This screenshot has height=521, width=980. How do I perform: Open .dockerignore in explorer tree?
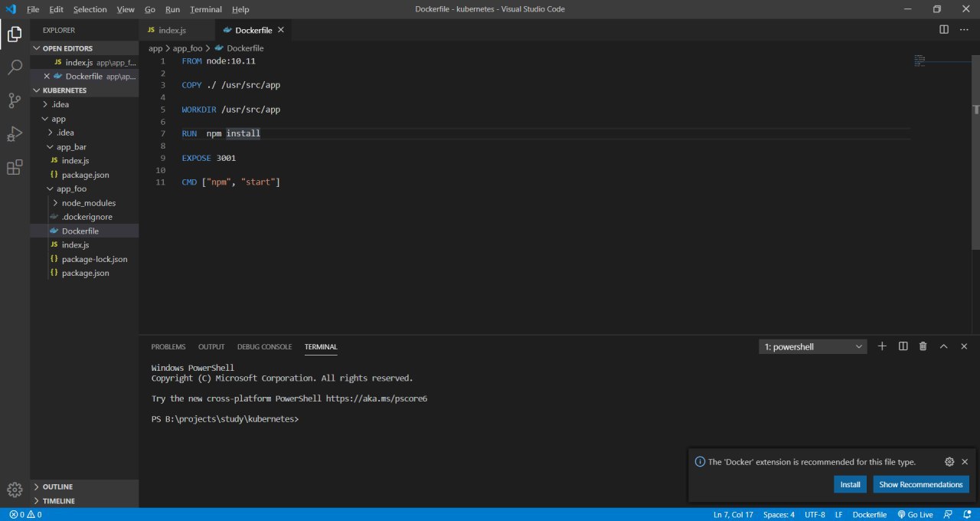tap(85, 217)
